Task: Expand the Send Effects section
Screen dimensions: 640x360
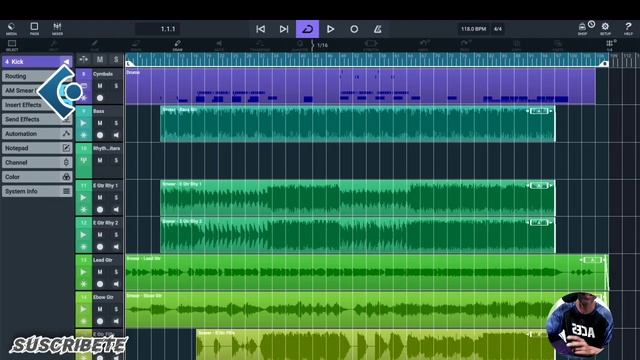Action: tap(37, 119)
